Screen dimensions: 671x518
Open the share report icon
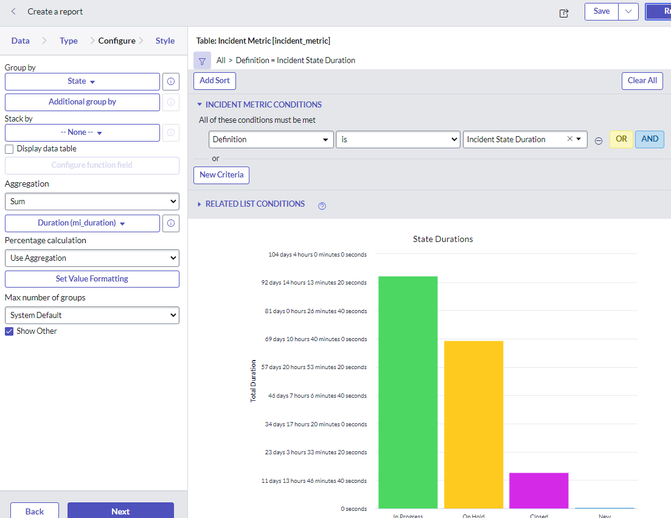[564, 13]
